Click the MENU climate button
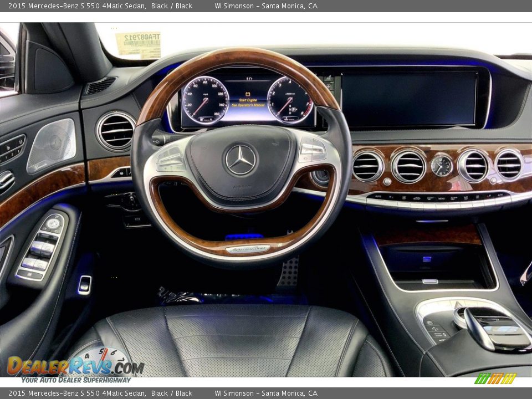Screen dimensions: 532x399 pyautogui.click(x=442, y=198)
